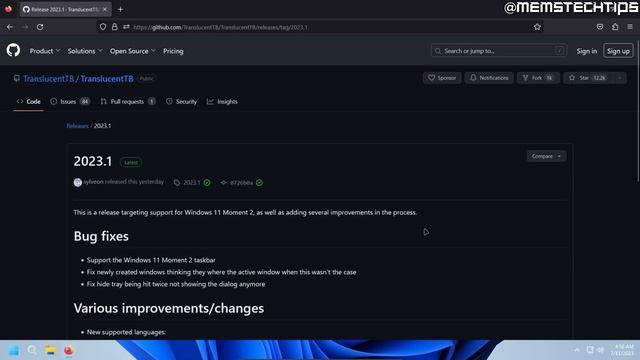640x360 pixels.
Task: Star the repository
Action: pos(588,78)
